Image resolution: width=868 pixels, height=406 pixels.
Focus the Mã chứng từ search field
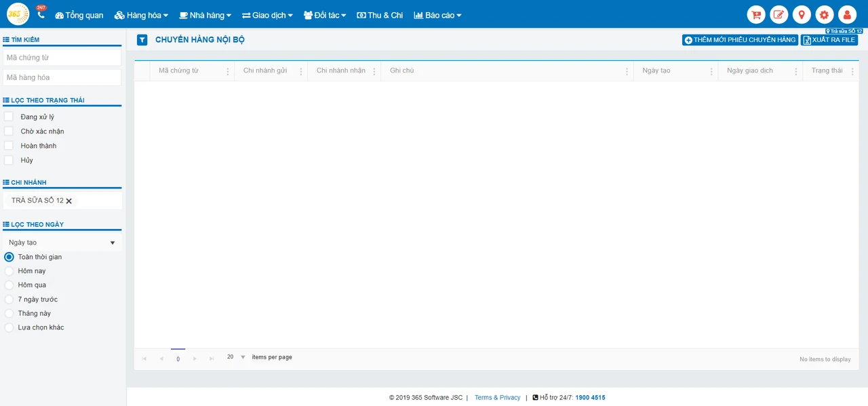[62, 58]
